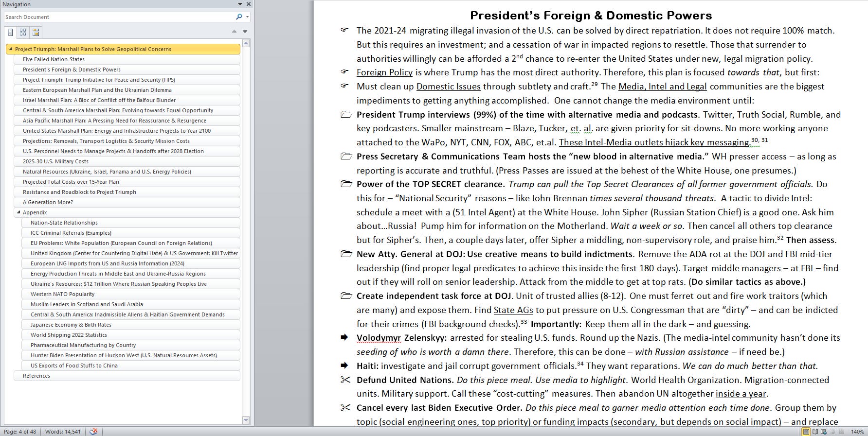Open United States Marshall Plan heading
Screen dimensions: 868x436
tap(127, 131)
